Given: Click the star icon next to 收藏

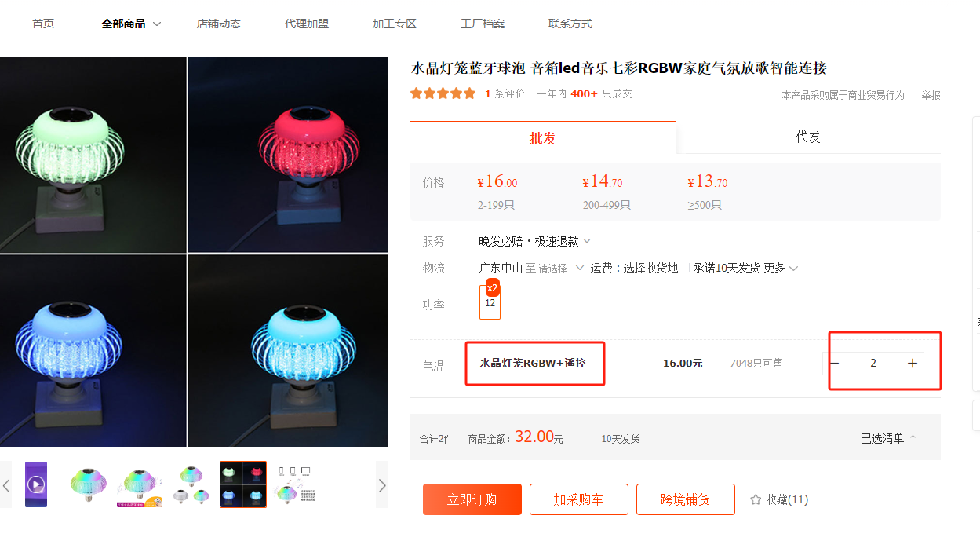Looking at the screenshot, I should pyautogui.click(x=756, y=499).
